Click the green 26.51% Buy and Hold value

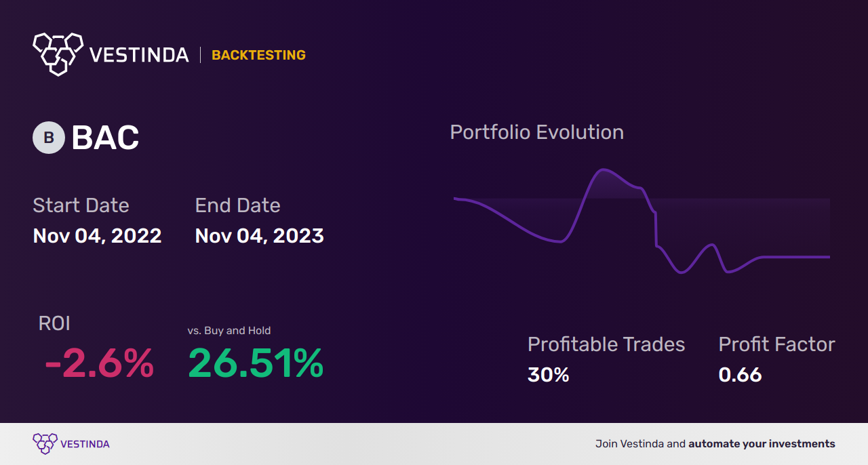256,363
